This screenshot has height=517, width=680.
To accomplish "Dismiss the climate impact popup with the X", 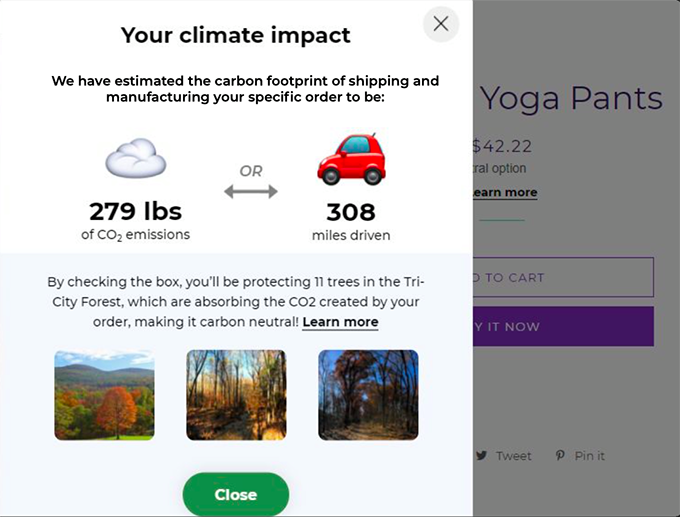I will (x=441, y=24).
